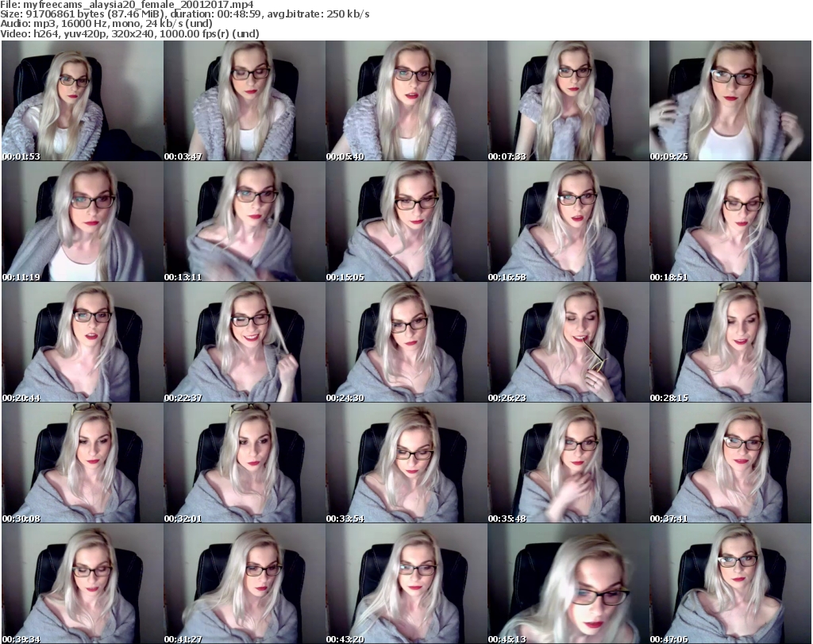Select the thumbnail frame at 00:16:58
This screenshot has height=644, width=813.
[568, 222]
